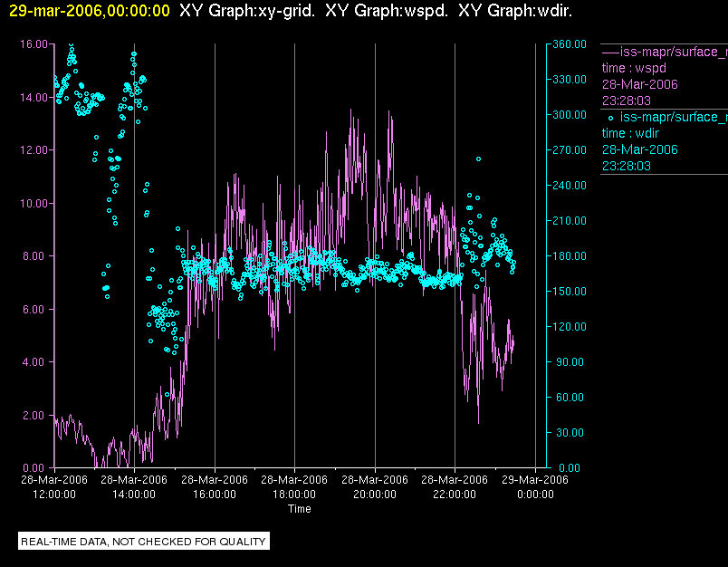Click the yellow timestamp 29-mar-2006,00:00:00
Viewport: 728px width, 567px height.
90,11
